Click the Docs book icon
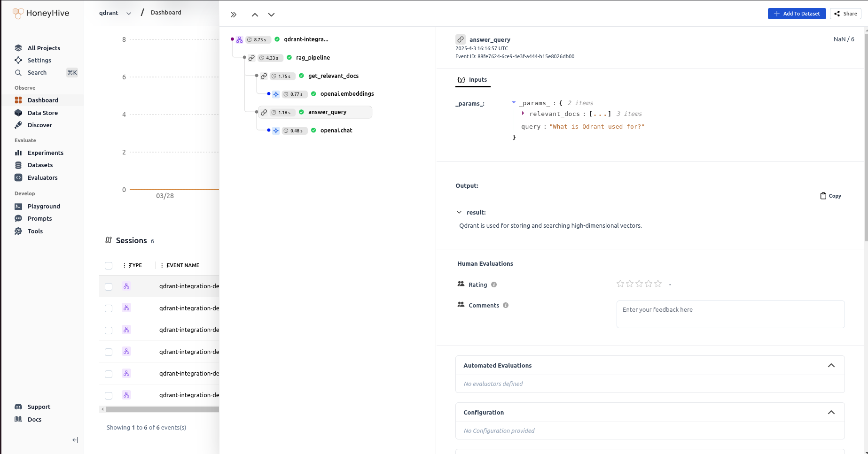 (18, 419)
